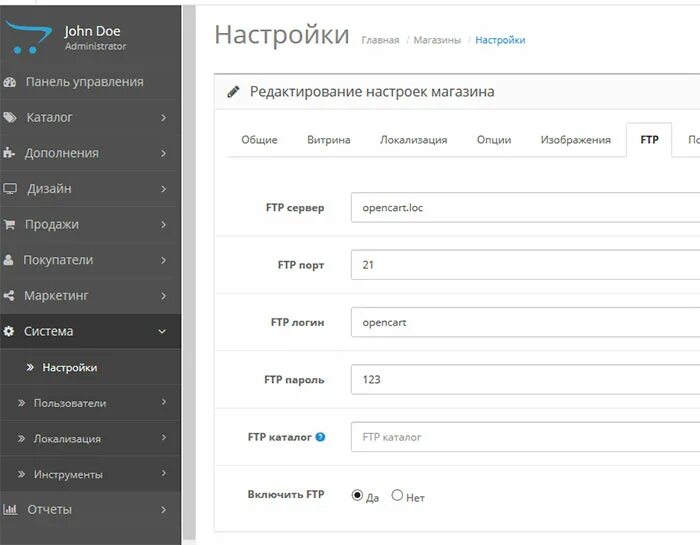Click the gear icon beside Система
The image size is (700, 545).
(x=8, y=331)
